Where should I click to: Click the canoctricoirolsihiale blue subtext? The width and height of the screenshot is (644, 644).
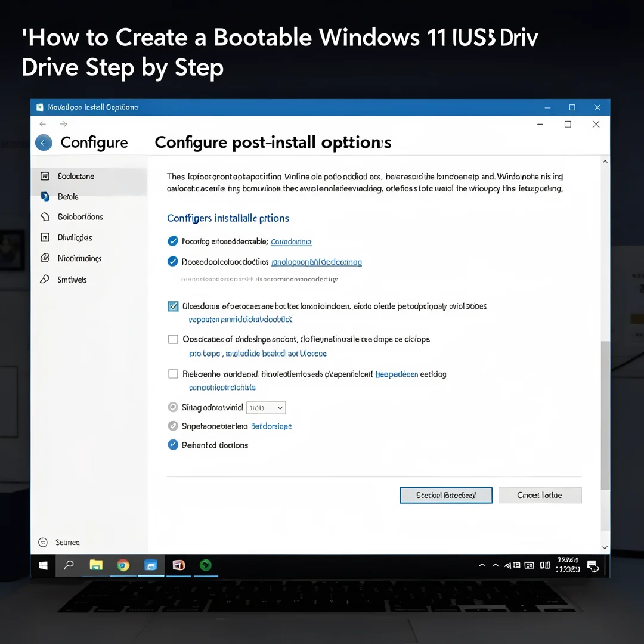point(222,388)
